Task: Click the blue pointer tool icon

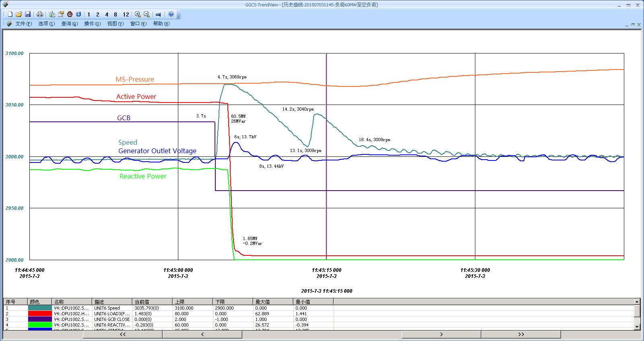Action: tap(159, 14)
